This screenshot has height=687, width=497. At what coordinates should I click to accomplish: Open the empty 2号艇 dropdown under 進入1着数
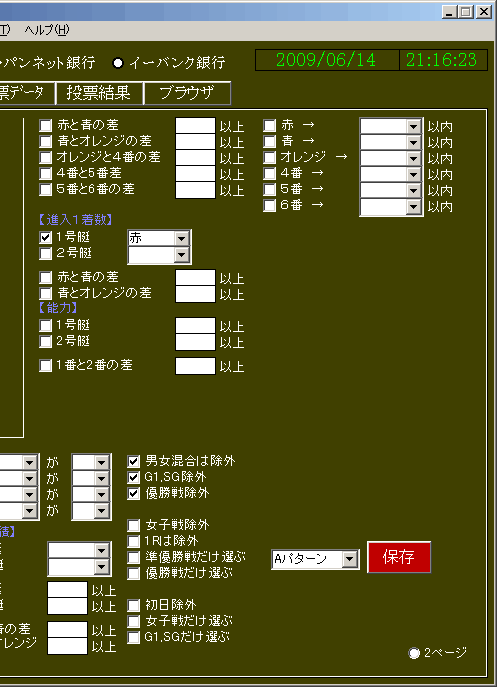point(181,255)
